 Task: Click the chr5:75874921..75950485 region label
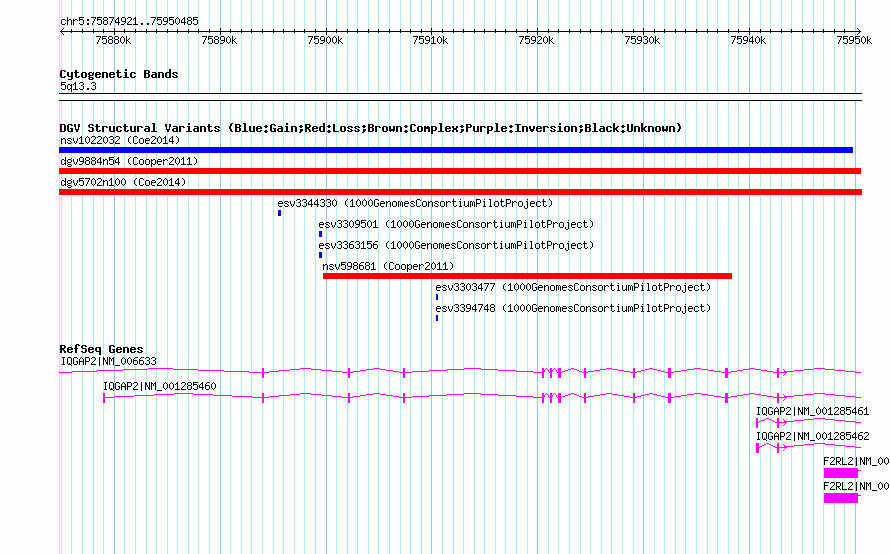pyautogui.click(x=129, y=22)
